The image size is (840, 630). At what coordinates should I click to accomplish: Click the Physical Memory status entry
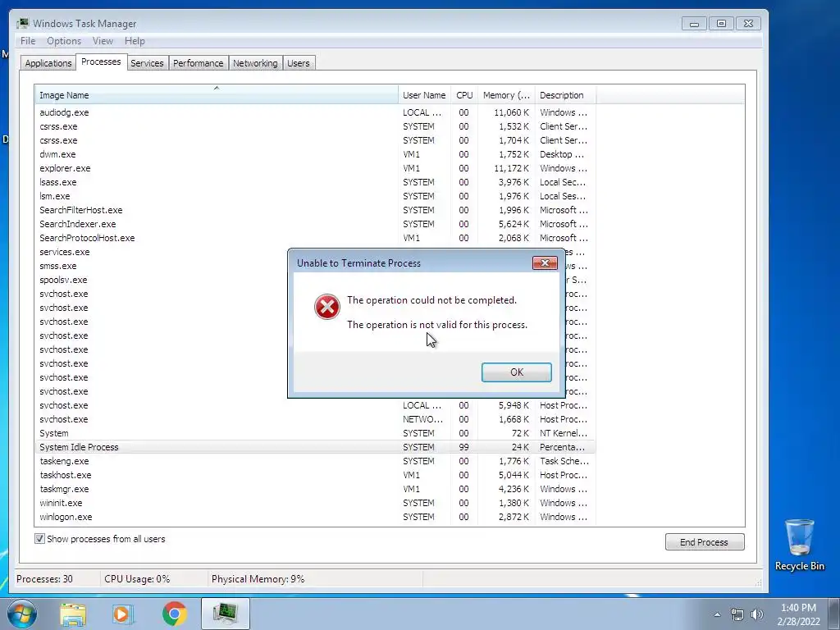[258, 579]
